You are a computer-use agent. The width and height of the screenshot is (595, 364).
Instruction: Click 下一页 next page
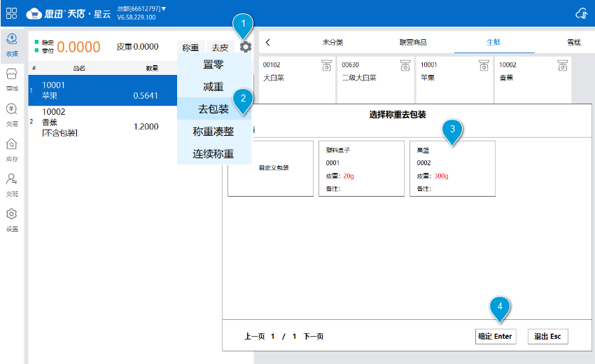pyautogui.click(x=314, y=336)
